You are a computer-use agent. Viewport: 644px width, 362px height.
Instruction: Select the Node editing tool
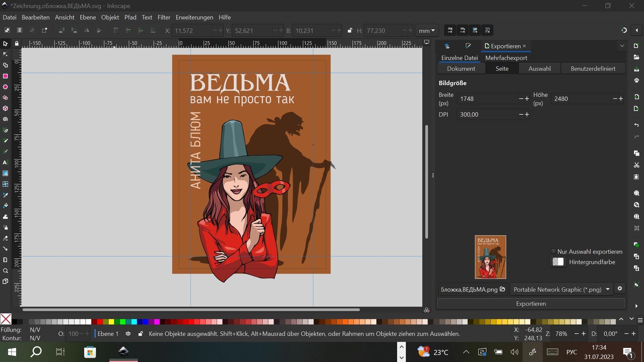(x=5, y=54)
